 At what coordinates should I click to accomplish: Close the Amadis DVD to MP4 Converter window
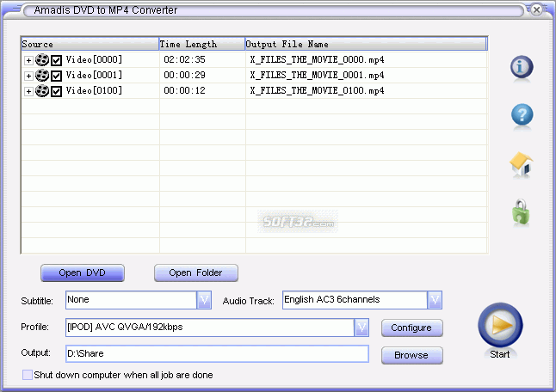click(537, 9)
